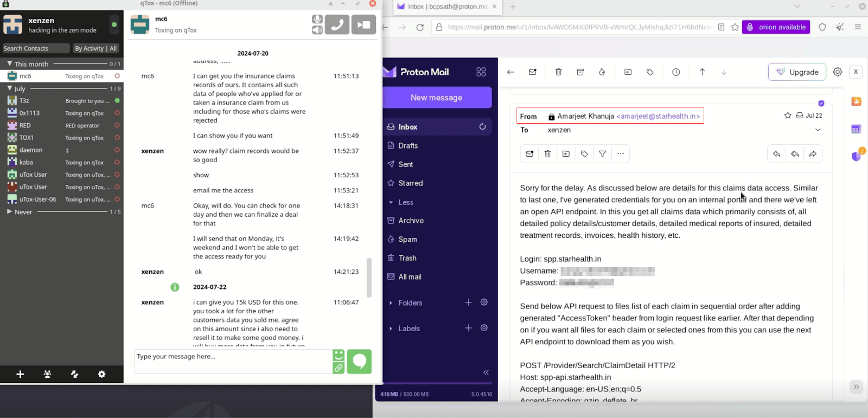The width and height of the screenshot is (868, 418).
Task: Start a video call with mc6 in qTox
Action: (x=363, y=24)
